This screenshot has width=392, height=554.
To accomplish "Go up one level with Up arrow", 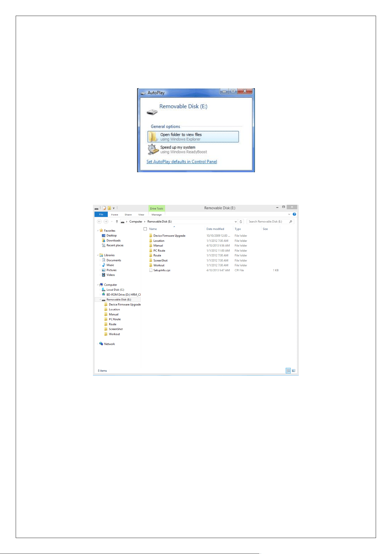I will coord(117,221).
